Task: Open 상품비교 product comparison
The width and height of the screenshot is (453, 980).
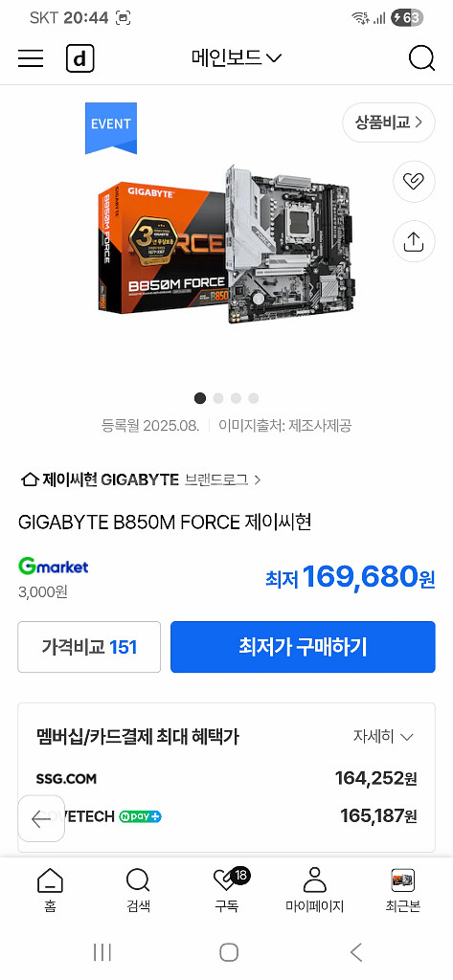Action: point(389,122)
